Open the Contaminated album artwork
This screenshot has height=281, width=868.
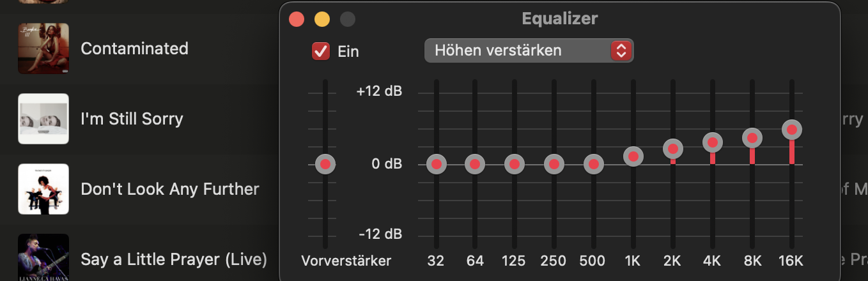click(x=43, y=49)
